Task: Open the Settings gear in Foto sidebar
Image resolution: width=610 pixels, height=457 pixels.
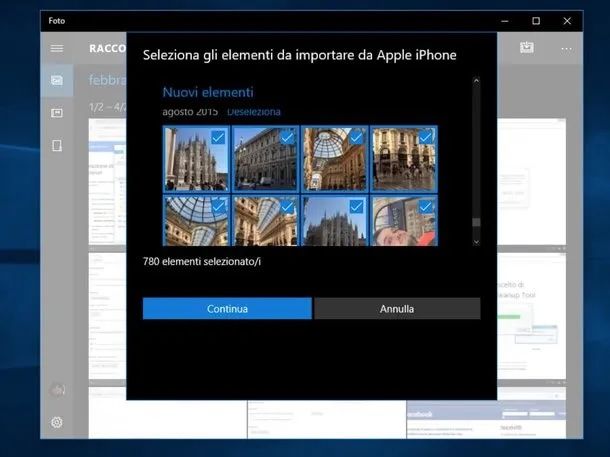Action: coord(57,422)
